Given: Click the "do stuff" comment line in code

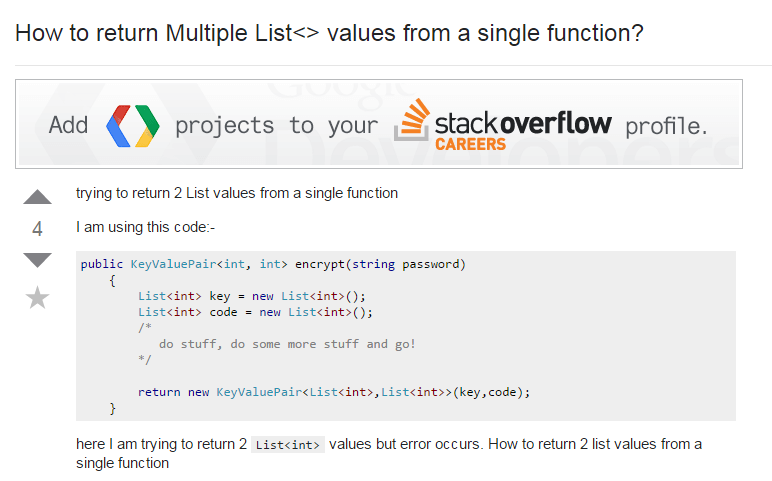Looking at the screenshot, I should [286, 344].
